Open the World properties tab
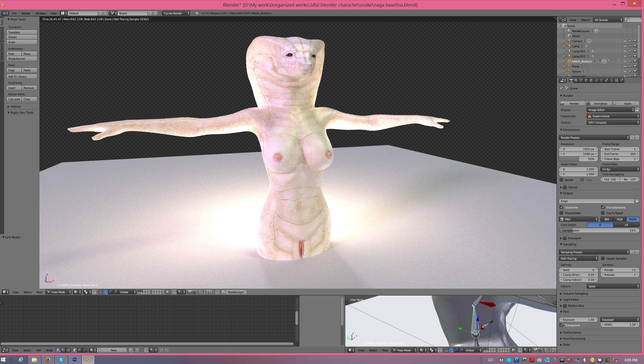The image size is (644, 364). (586, 80)
